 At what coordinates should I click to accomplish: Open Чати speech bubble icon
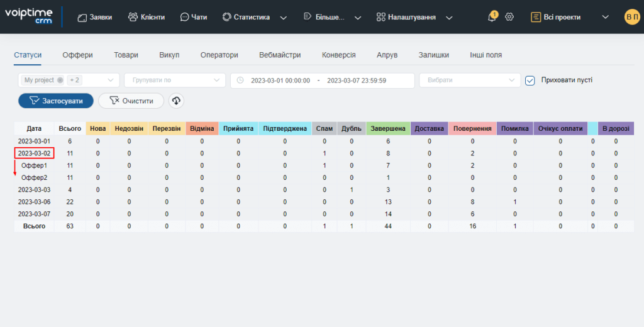point(184,17)
